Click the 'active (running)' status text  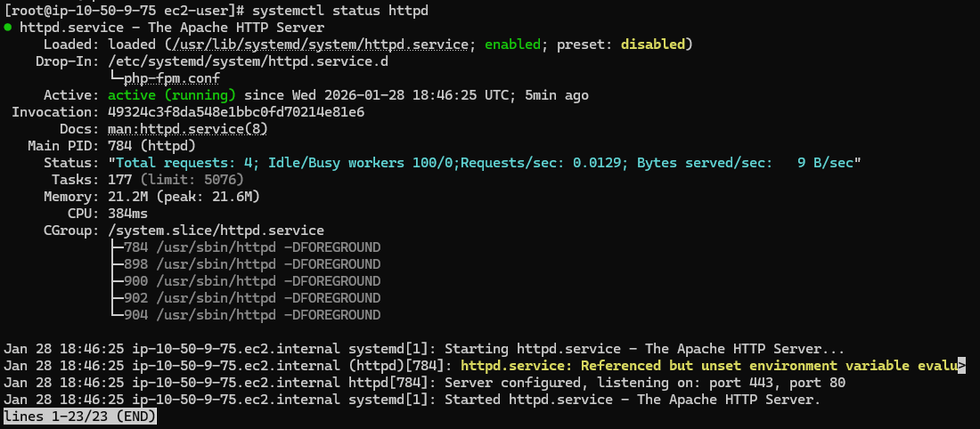point(172,95)
